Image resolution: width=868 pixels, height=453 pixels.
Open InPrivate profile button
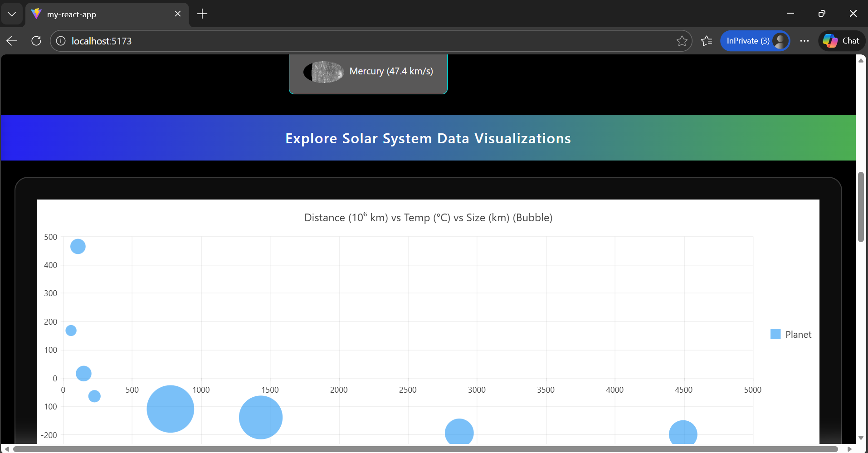point(755,41)
